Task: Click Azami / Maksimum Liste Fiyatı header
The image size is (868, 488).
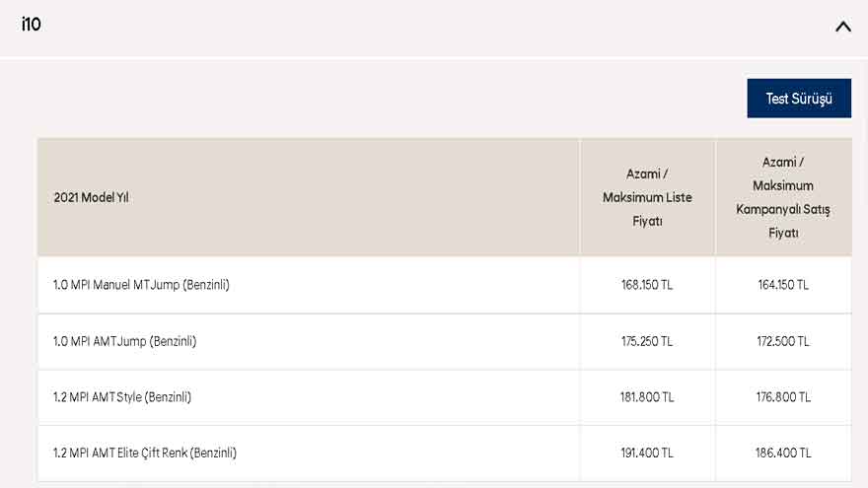Action: pos(647,197)
